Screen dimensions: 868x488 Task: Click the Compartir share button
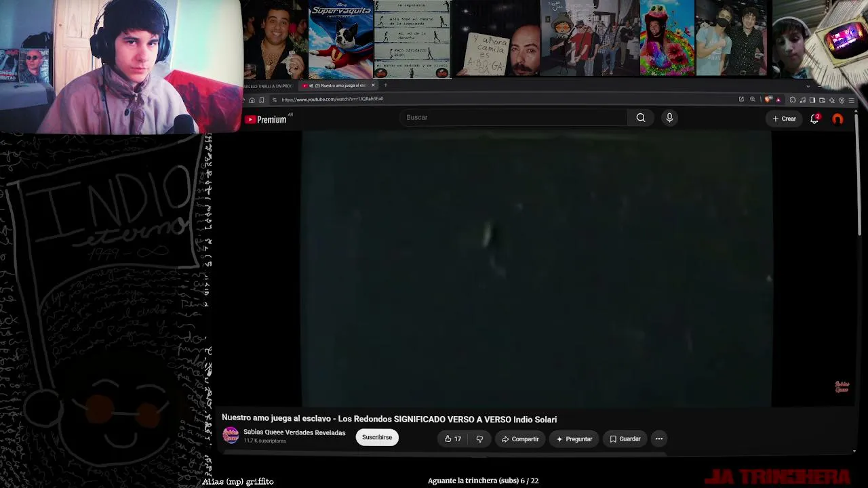(520, 439)
